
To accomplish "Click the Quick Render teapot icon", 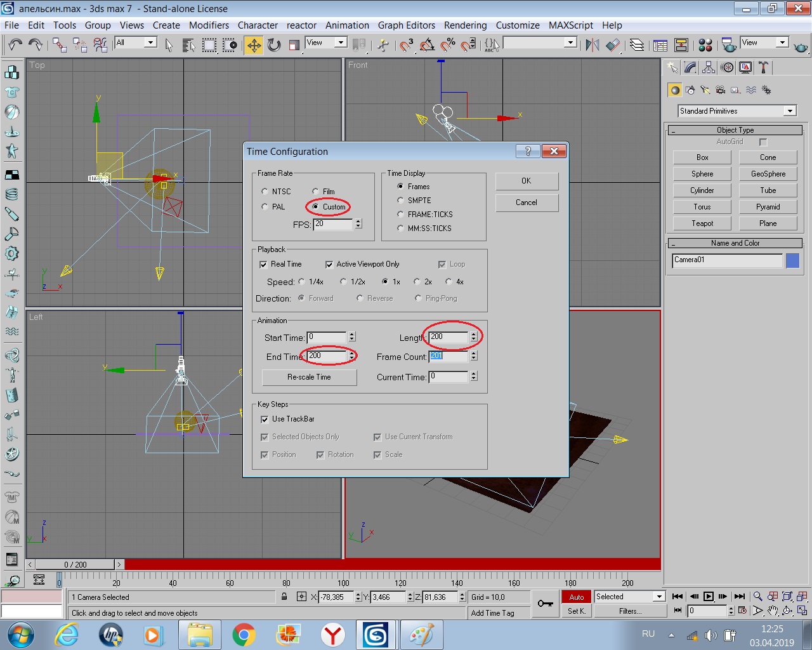I will pyautogui.click(x=801, y=46).
